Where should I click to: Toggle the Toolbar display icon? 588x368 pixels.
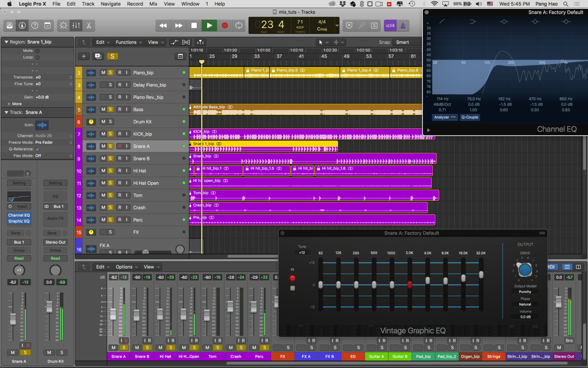(x=47, y=25)
